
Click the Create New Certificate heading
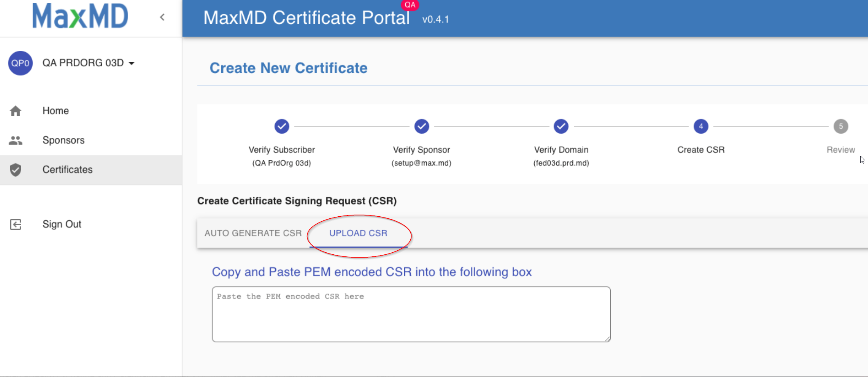pos(288,68)
